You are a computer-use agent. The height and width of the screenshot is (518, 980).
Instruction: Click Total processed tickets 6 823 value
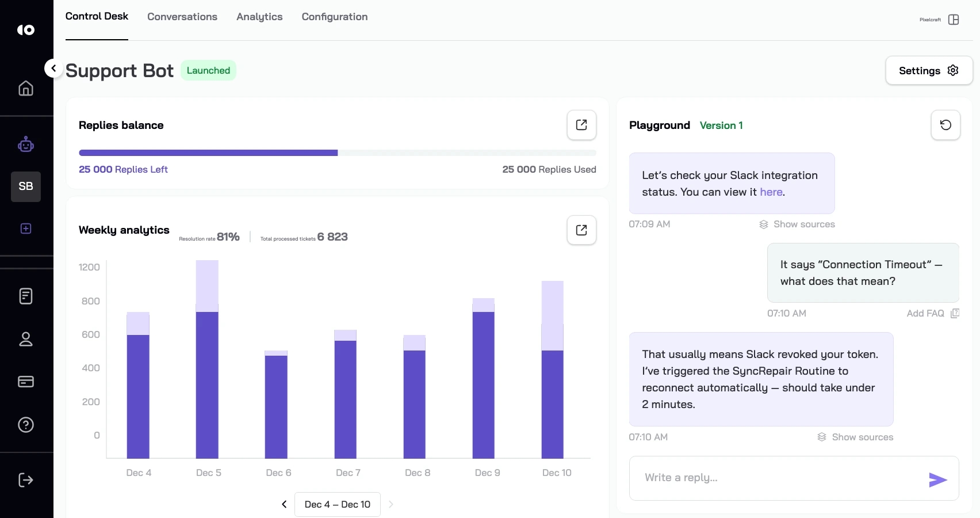[332, 237]
